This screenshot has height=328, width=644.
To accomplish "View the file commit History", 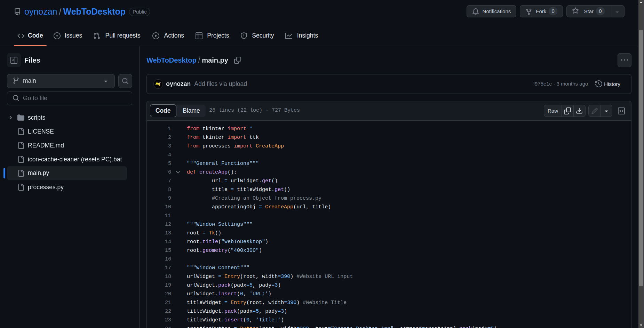I will [x=608, y=84].
